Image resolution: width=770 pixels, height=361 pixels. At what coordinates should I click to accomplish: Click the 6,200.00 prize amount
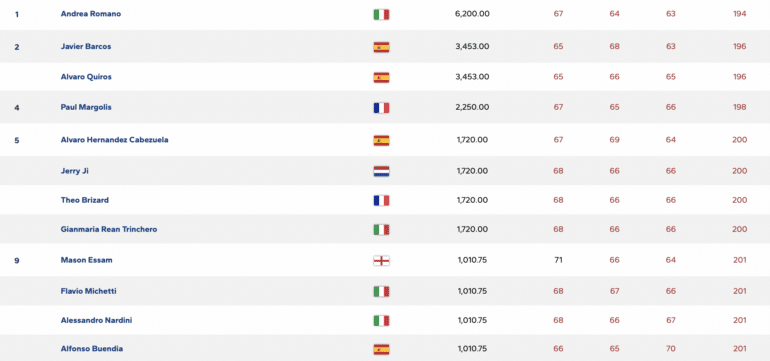coord(472,14)
